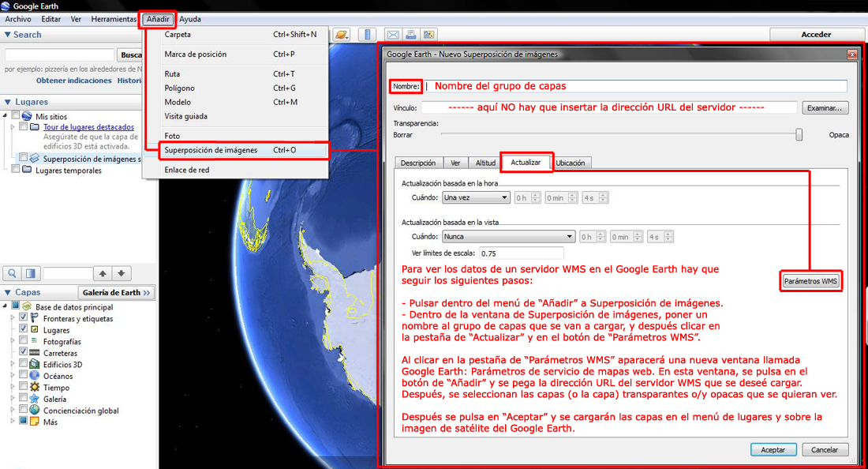Click the Parámetros WMS button

tap(810, 281)
